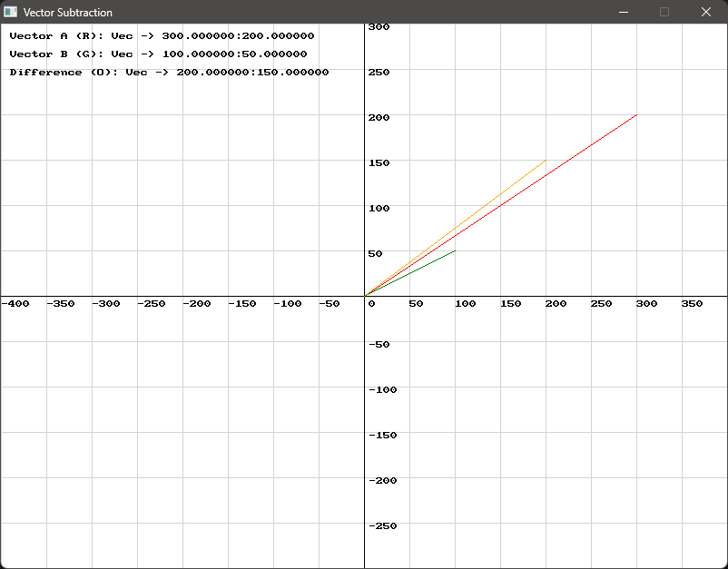The width and height of the screenshot is (728, 569).
Task: Click the Vector Subtraction app icon in the title bar
Action: click(x=13, y=12)
